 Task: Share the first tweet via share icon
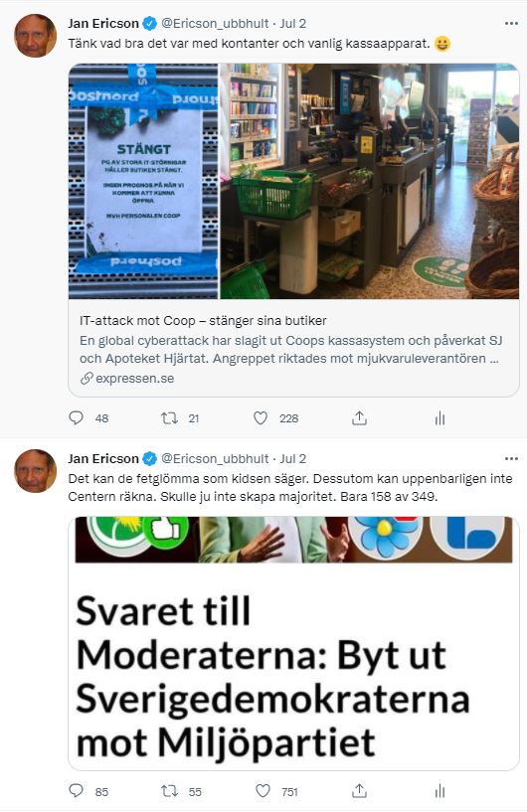[359, 417]
